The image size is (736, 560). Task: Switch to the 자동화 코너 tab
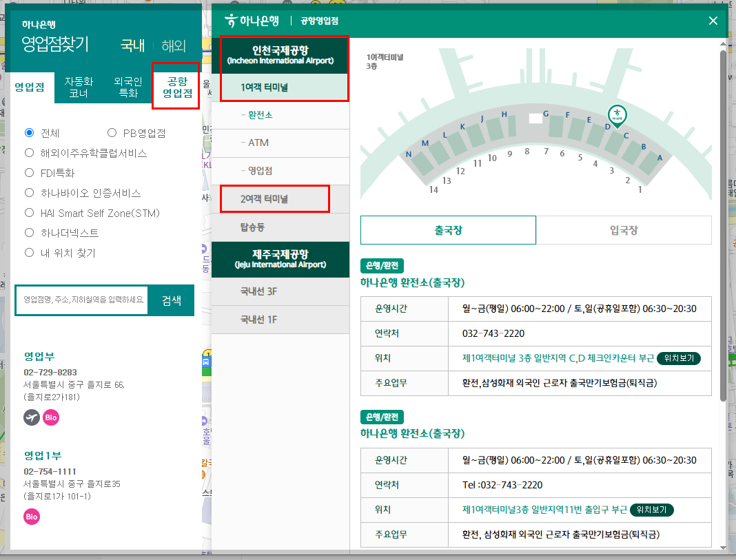point(79,87)
